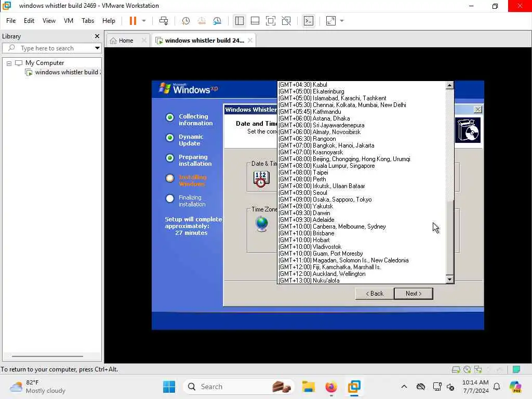
Task: Open File Explorer from the taskbar
Action: click(x=309, y=387)
